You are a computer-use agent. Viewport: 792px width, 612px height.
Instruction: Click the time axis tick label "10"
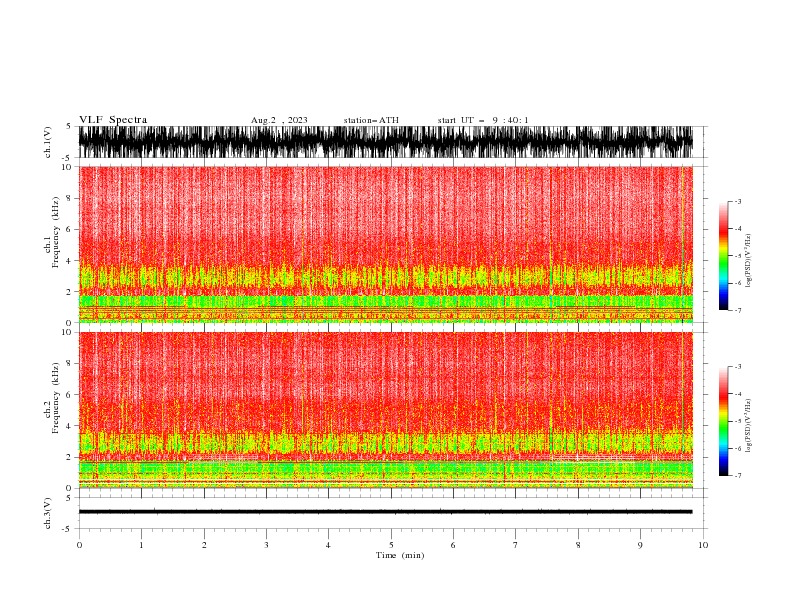click(703, 545)
